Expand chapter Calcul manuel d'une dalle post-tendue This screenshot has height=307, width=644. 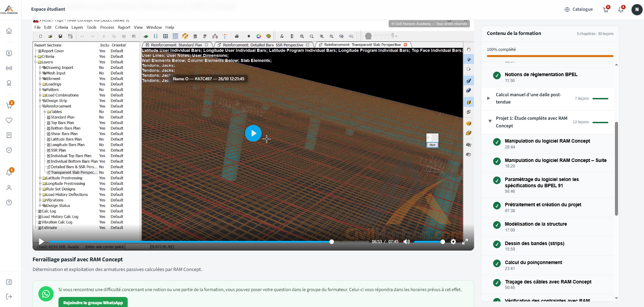point(547,98)
